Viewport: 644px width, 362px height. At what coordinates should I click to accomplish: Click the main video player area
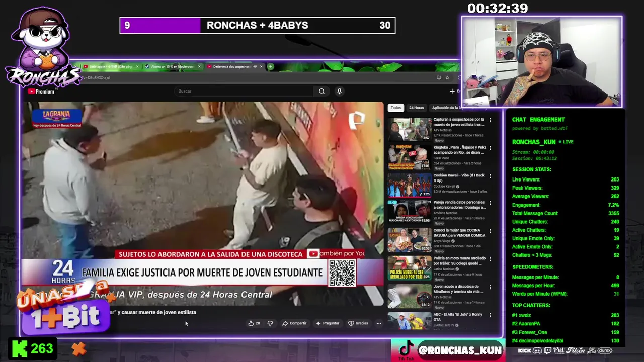pyautogui.click(x=202, y=204)
